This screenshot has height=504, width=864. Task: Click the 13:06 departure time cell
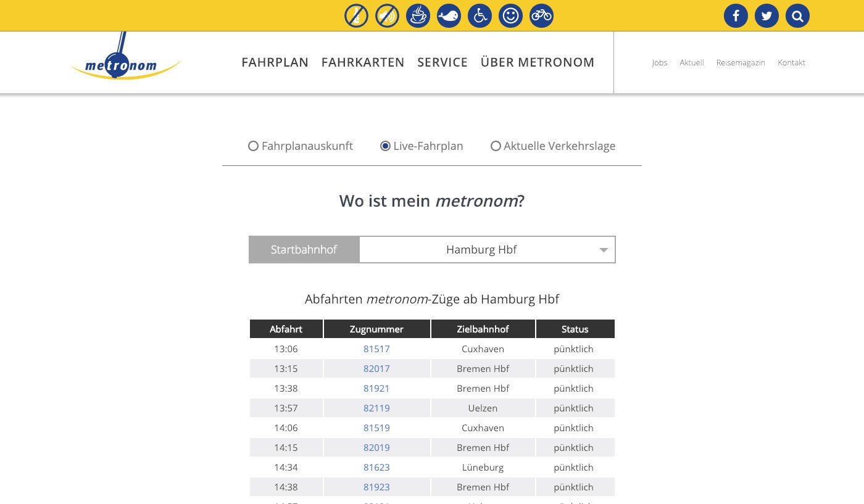tap(286, 349)
